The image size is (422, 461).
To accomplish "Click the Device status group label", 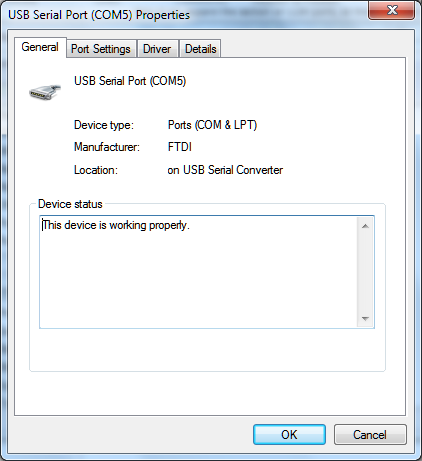I will pyautogui.click(x=70, y=204).
